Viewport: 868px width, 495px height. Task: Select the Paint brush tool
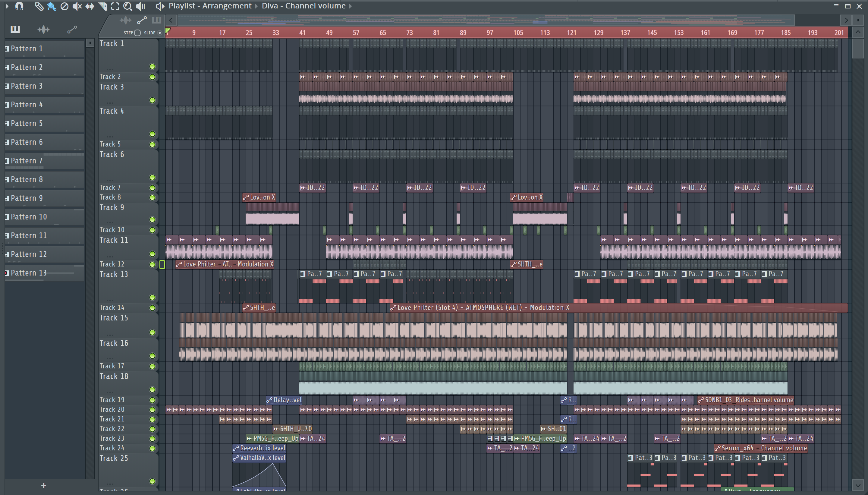click(52, 6)
